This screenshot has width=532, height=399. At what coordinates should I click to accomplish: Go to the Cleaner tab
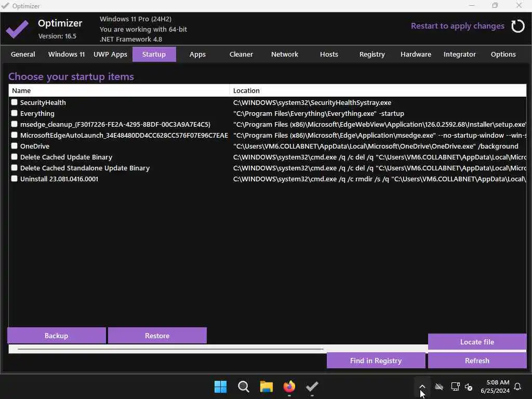pos(241,54)
